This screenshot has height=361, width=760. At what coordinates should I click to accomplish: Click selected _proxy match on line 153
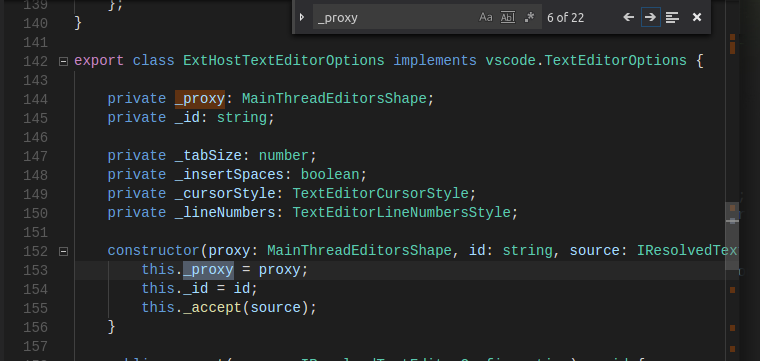(208, 270)
